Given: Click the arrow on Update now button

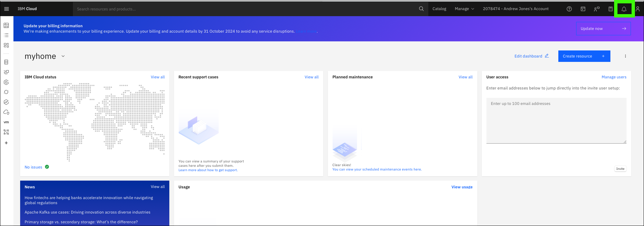Looking at the screenshot, I should 624,29.
